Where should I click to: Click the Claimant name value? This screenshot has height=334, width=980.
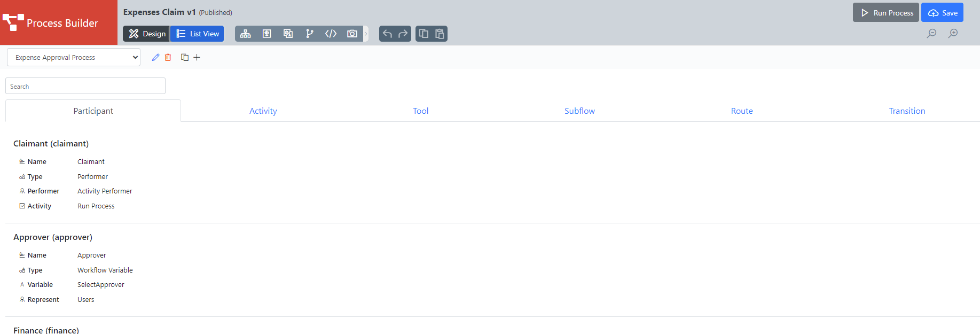[x=91, y=161]
